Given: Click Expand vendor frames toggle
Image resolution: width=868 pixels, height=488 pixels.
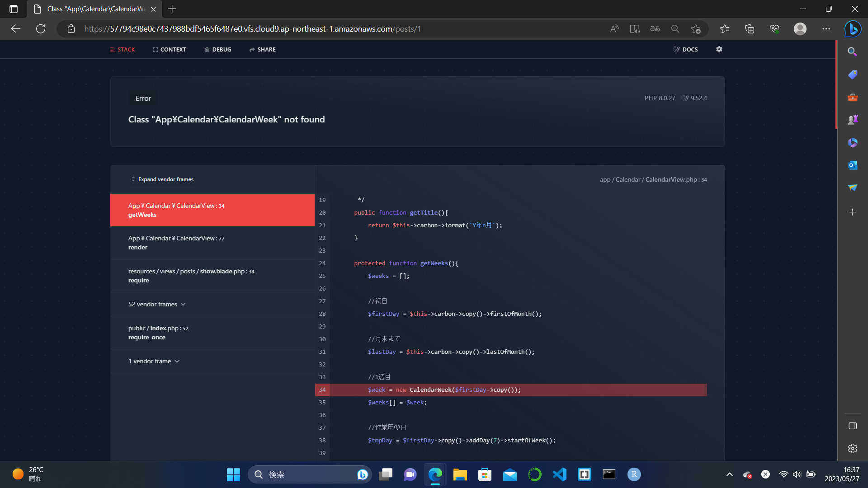Looking at the screenshot, I should pyautogui.click(x=163, y=179).
